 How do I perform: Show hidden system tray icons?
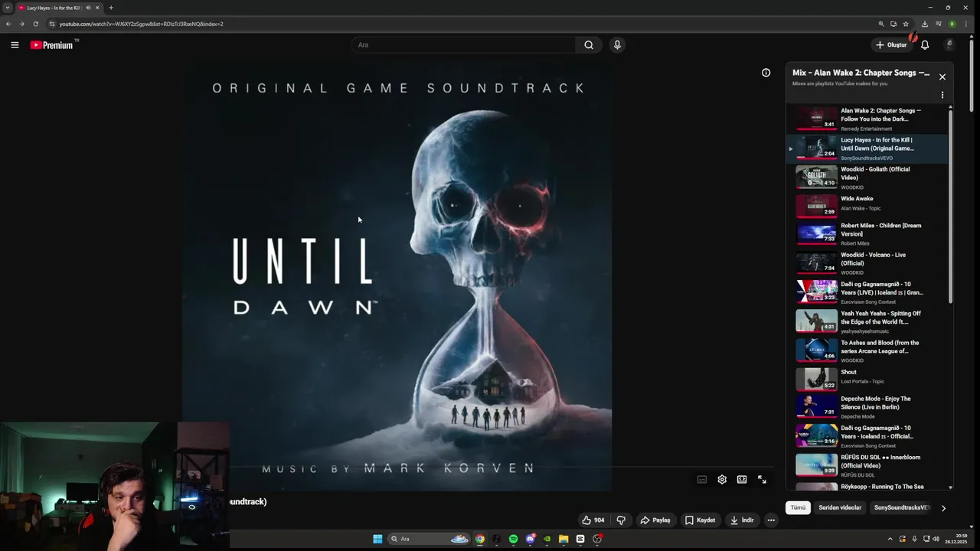tap(890, 539)
